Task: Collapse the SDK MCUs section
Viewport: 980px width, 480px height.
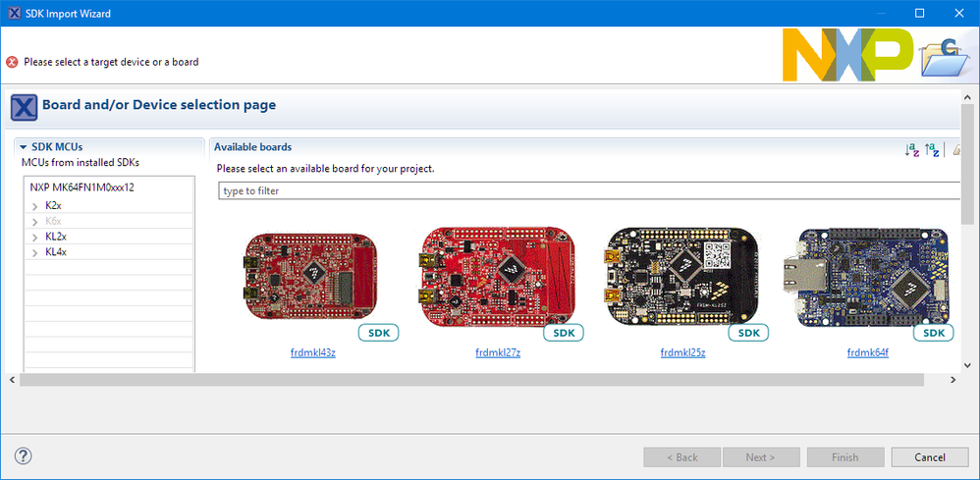Action: point(24,147)
